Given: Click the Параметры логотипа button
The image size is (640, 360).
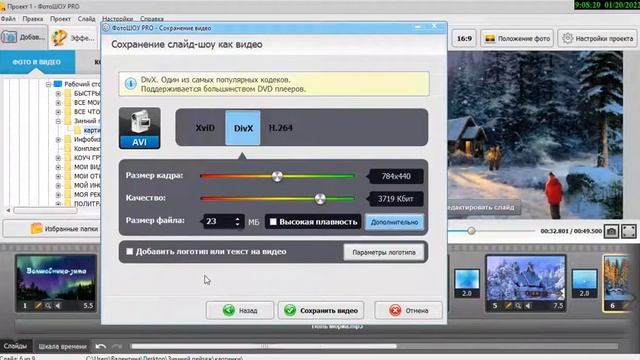Looking at the screenshot, I should (384, 252).
